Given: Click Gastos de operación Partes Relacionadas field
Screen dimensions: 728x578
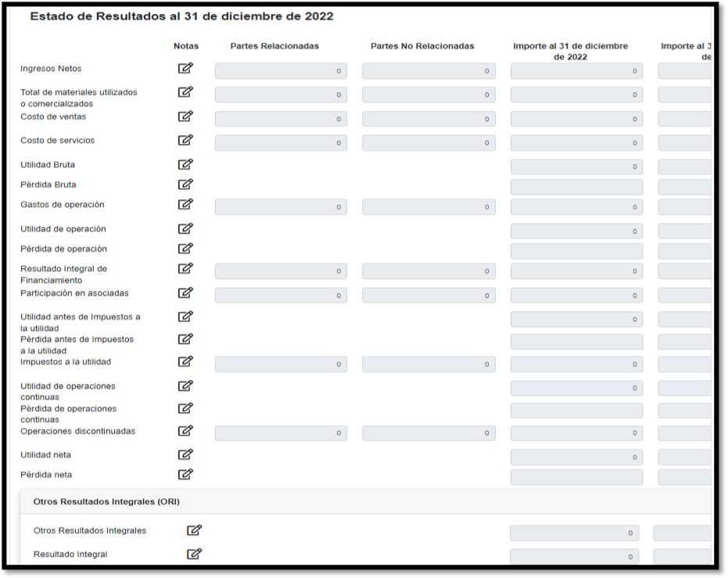Looking at the screenshot, I should click(x=281, y=207).
